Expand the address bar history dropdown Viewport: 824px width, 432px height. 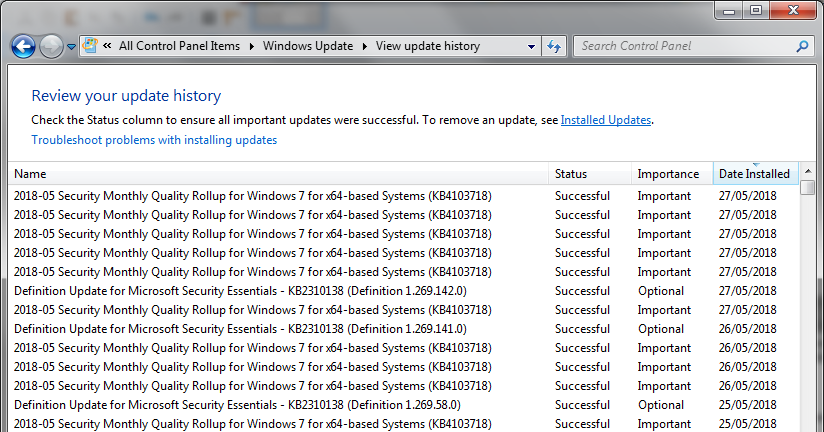(531, 46)
